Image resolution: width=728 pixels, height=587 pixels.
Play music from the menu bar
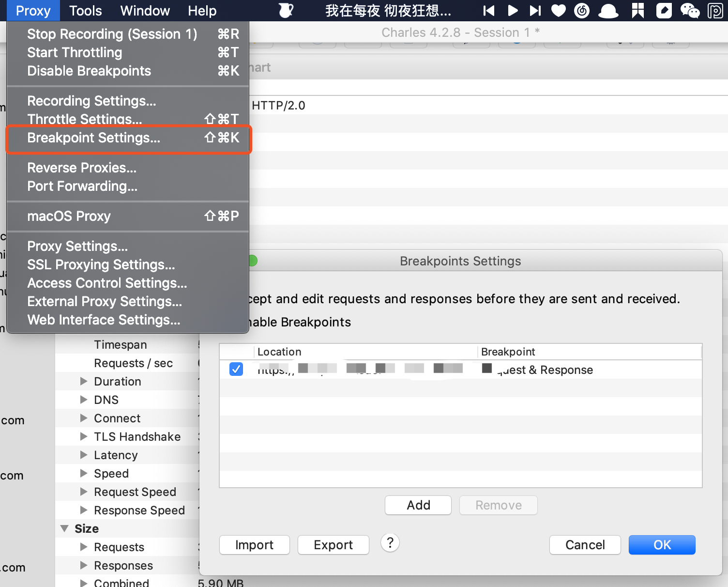[x=513, y=10]
